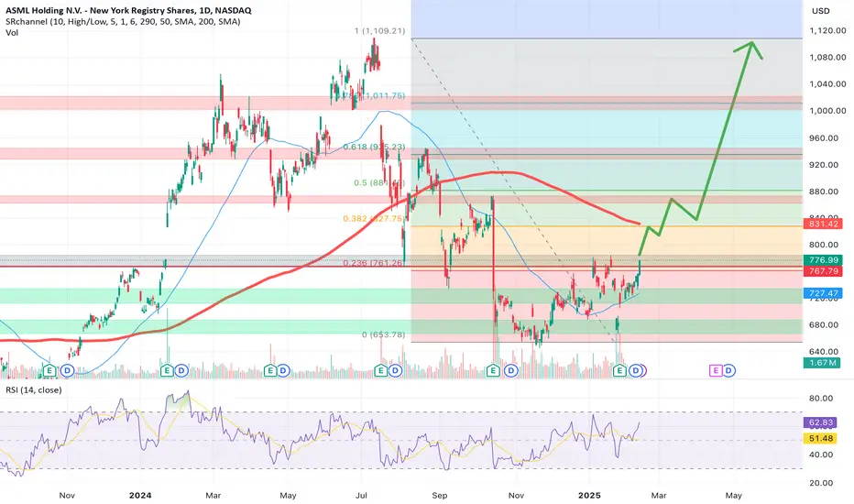
Task: Select the Fibonacci label 0.618 (935.23)
Action: [x=374, y=148]
